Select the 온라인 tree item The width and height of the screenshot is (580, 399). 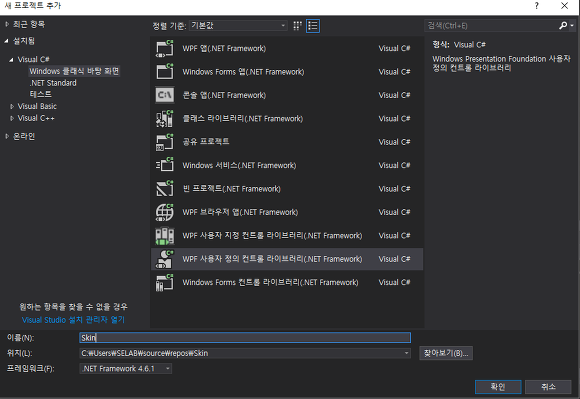coord(24,136)
